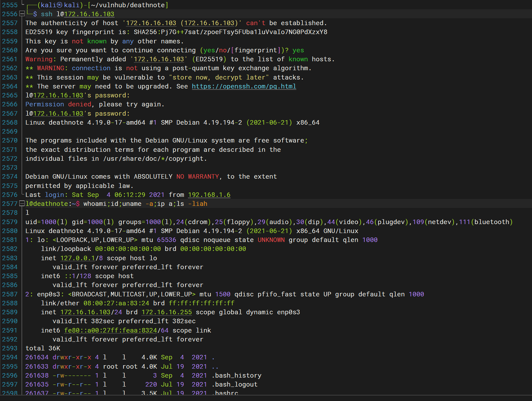
Task: Follow the 127.0.0.1 loopback address link
Action: point(77,258)
